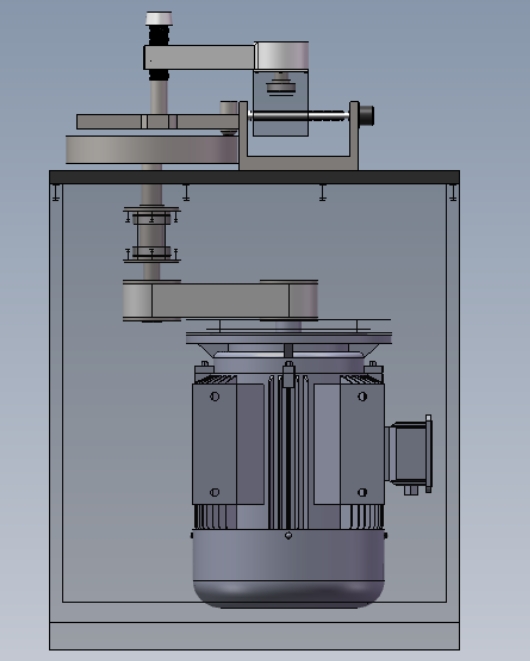Viewport: 530px width, 661px height.
Task: Select the cabinet base plinth
Action: [254, 636]
